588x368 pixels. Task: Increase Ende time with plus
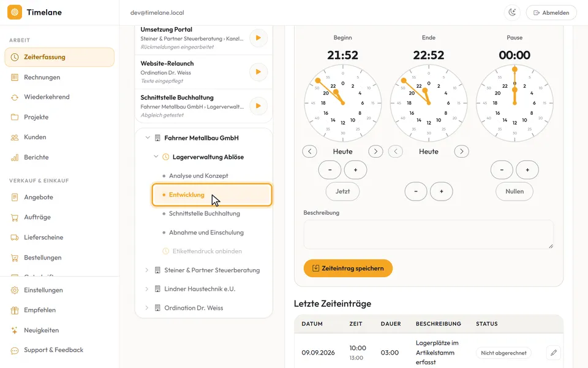click(442, 191)
